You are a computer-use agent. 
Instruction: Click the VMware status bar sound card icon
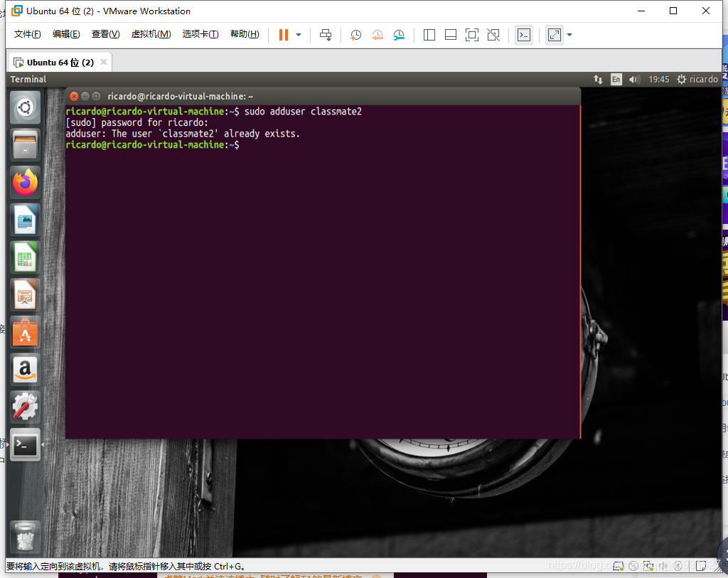pyautogui.click(x=663, y=565)
